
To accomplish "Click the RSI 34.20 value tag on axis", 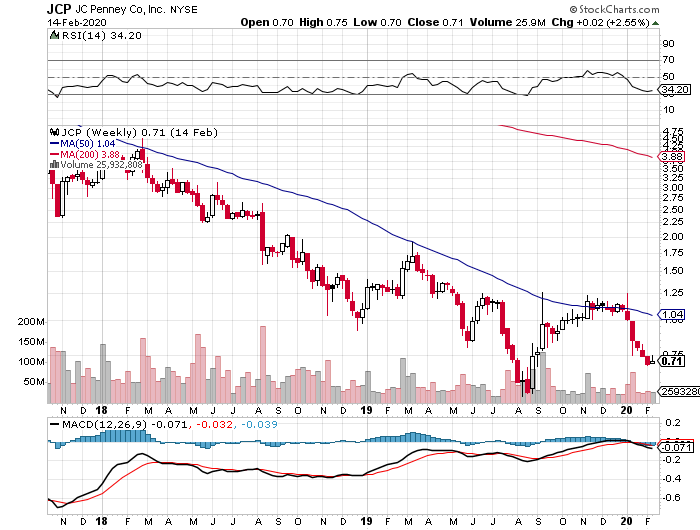I will coord(675,90).
